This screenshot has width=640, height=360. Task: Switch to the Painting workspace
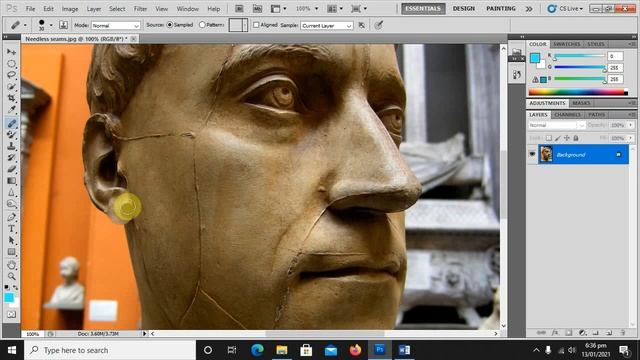(501, 9)
